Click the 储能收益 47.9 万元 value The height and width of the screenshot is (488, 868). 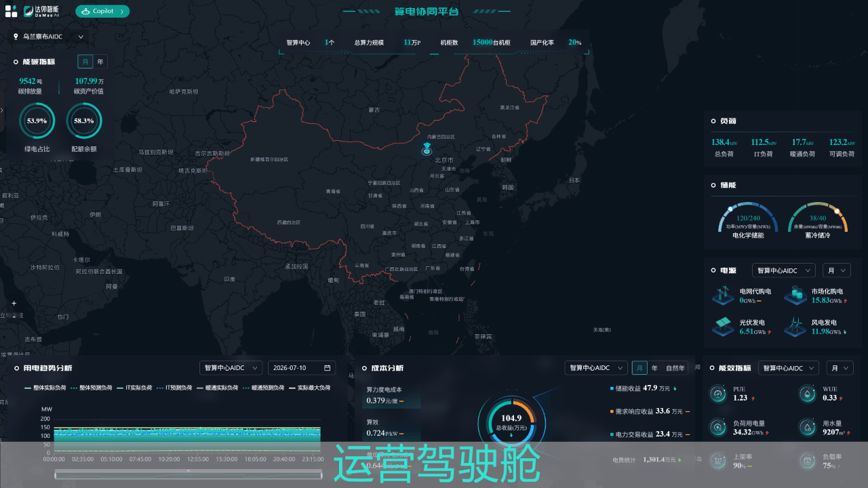coord(656,388)
